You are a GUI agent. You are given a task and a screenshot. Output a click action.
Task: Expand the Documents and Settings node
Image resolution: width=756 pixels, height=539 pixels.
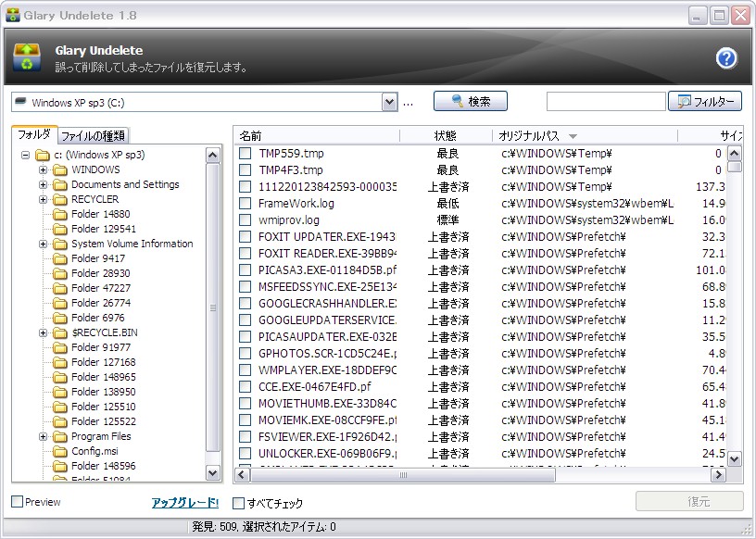pos(43,184)
